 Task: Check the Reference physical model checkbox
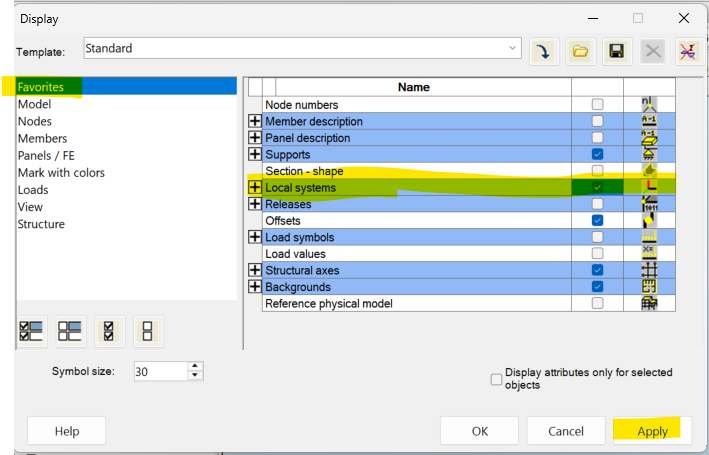(597, 303)
